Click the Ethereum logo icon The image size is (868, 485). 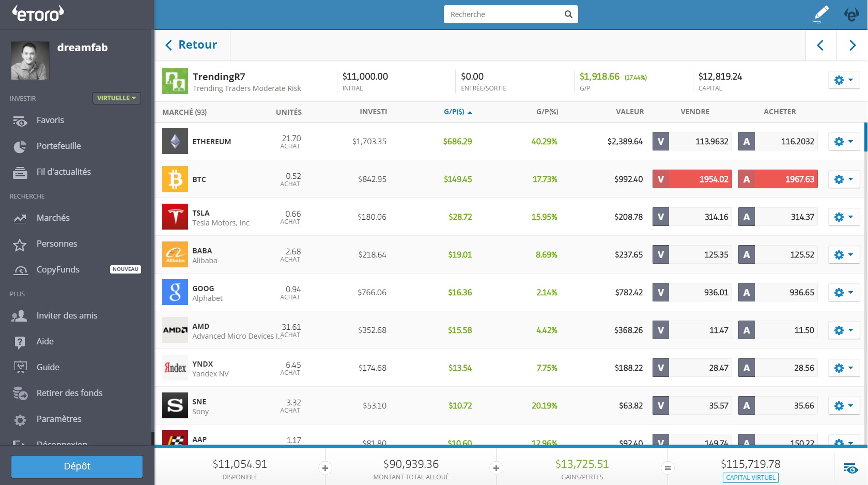pos(175,142)
